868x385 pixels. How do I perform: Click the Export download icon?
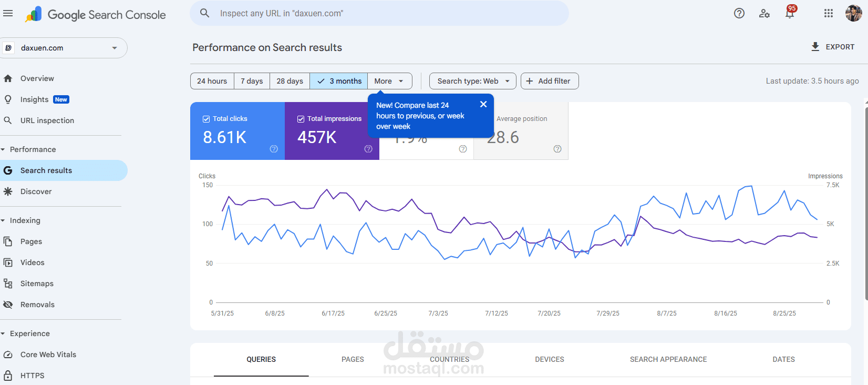[815, 47]
